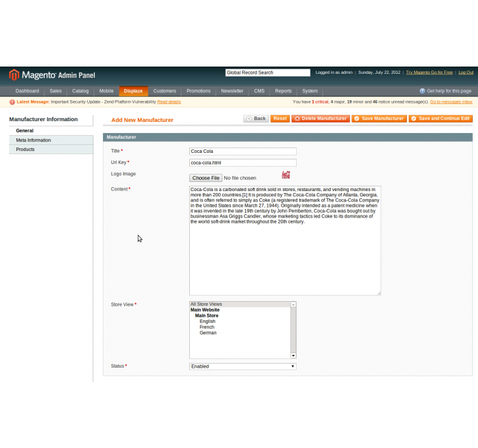Open the Newsletter menu
The image size is (478, 448).
point(232,91)
